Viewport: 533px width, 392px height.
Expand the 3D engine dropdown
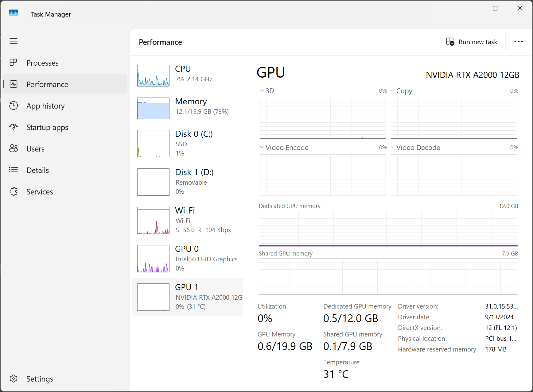[x=262, y=90]
